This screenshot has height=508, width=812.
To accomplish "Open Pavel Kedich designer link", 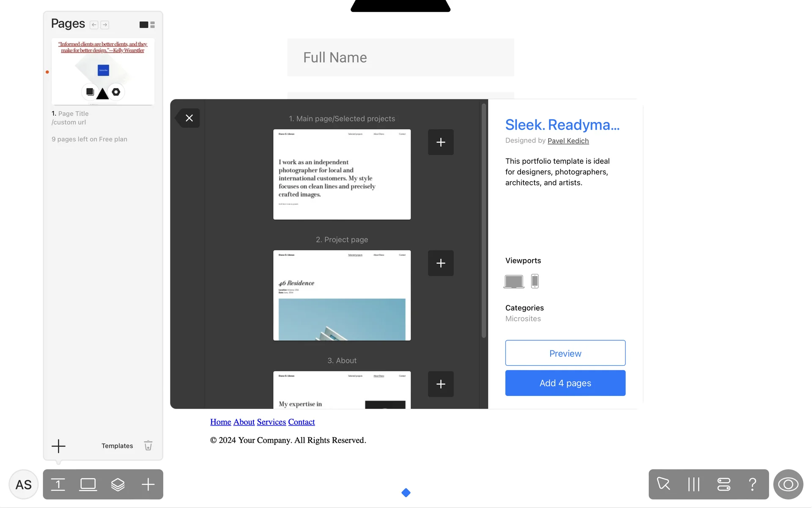I will point(568,141).
